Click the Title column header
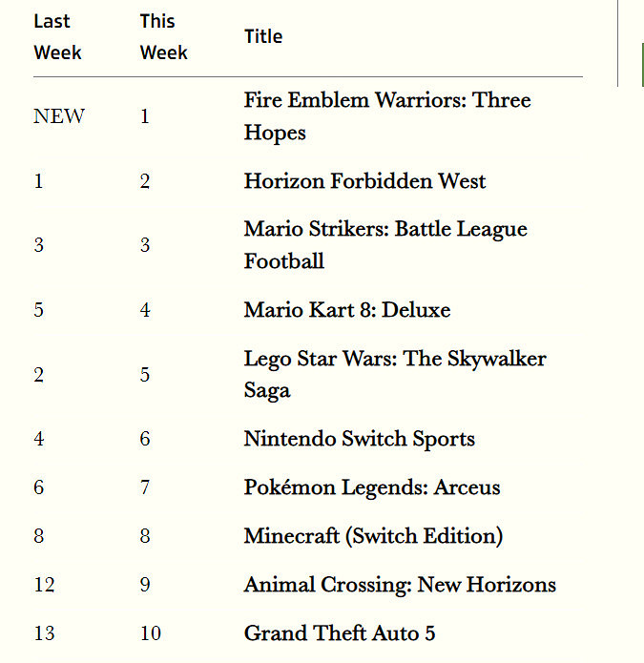This screenshot has width=644, height=663. coord(263,36)
